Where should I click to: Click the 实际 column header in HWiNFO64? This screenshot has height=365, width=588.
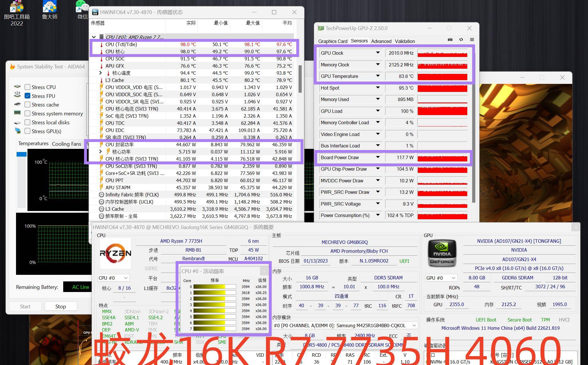[182, 23]
